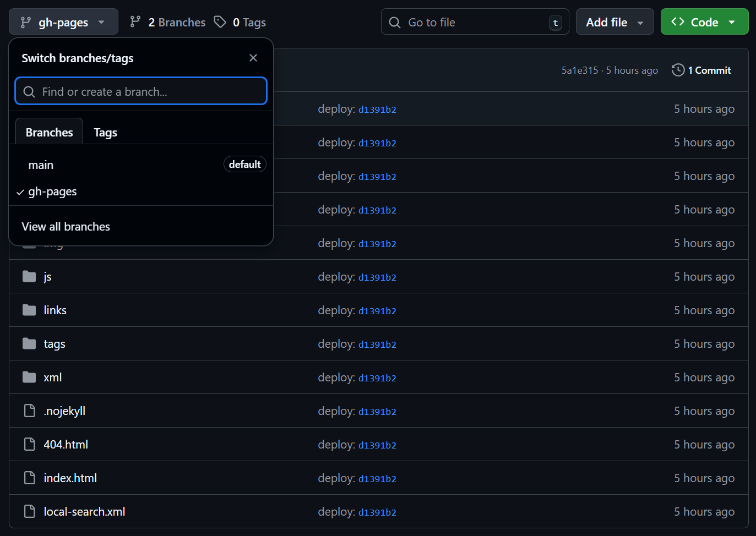
Task: Expand the Add file dropdown
Action: point(614,22)
